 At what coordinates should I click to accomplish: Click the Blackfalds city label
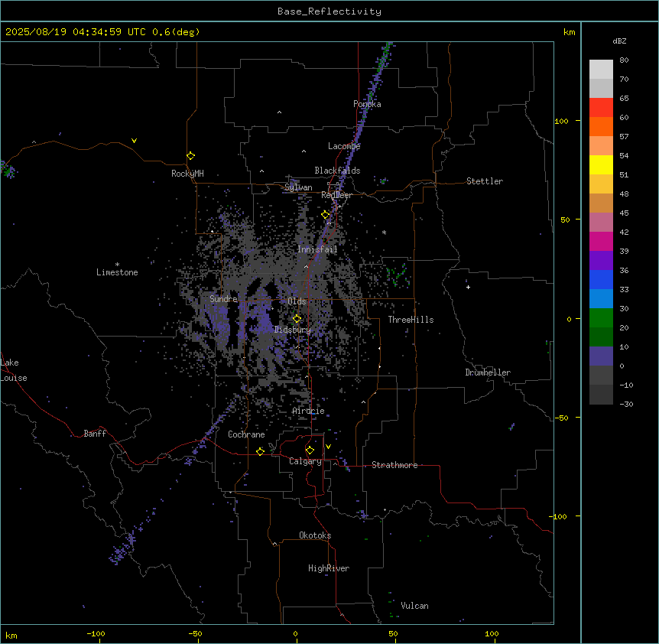(337, 171)
